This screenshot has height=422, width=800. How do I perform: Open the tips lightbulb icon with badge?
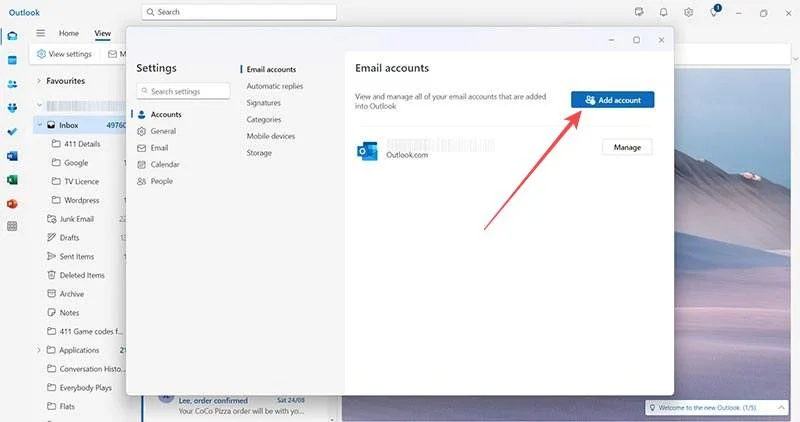[714, 11]
